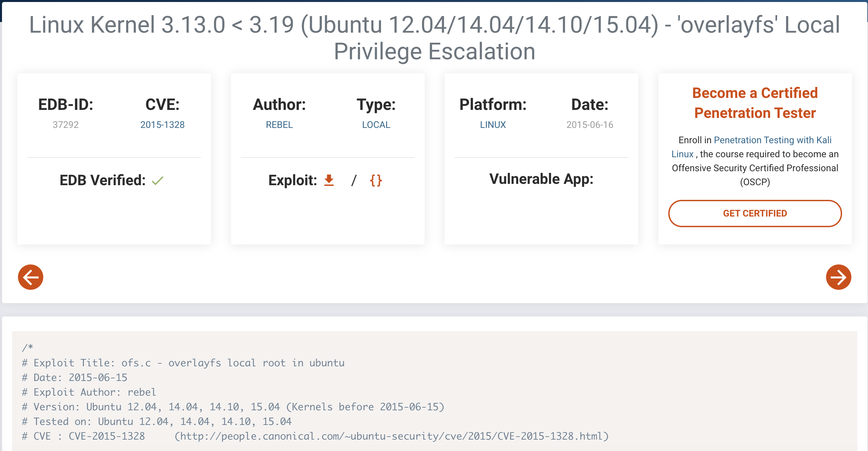Viewport: 868px width, 451px height.
Task: Click the Type: label
Action: (376, 105)
